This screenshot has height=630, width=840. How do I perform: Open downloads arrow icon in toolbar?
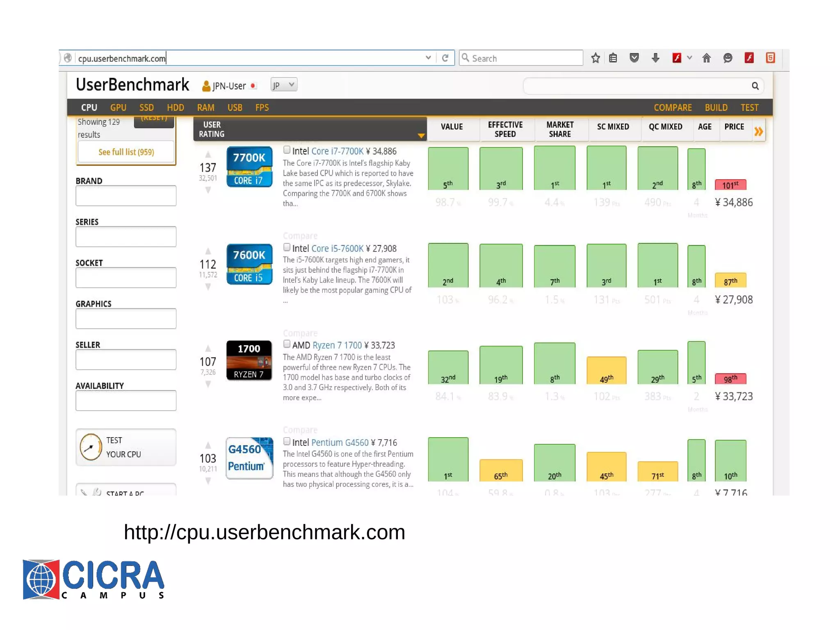click(x=655, y=58)
